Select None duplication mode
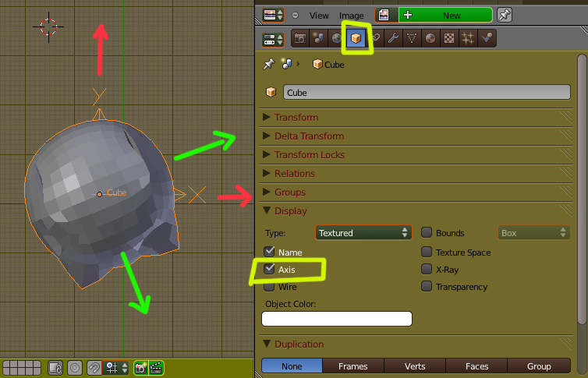The width and height of the screenshot is (588, 378). click(x=292, y=366)
